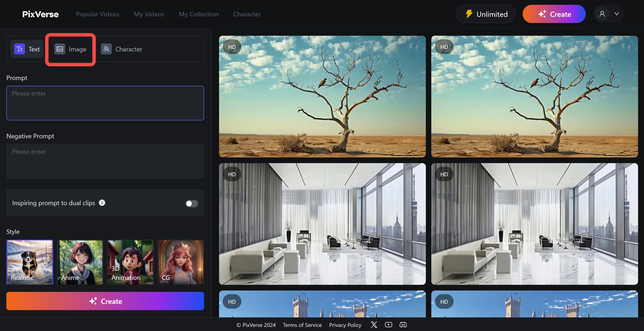
Task: Open the Popular Videos tab
Action: pyautogui.click(x=97, y=14)
